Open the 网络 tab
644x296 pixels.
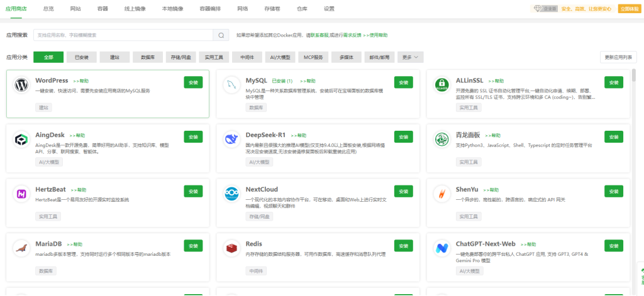[242, 9]
